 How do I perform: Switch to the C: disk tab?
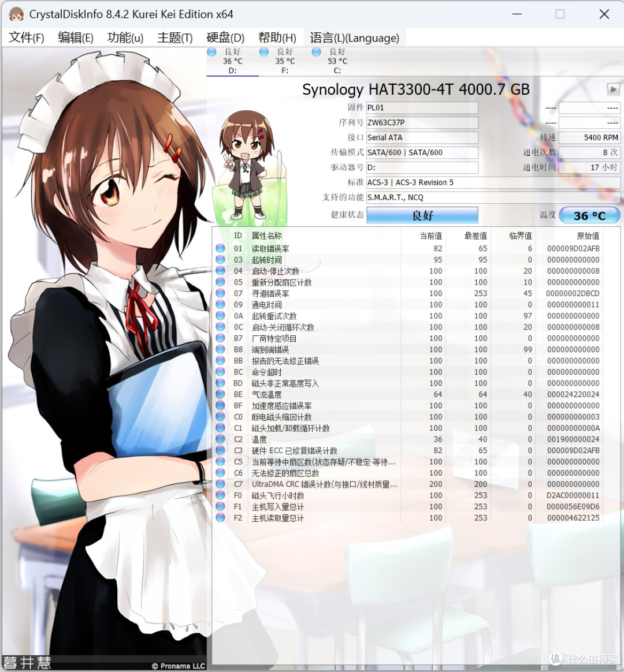[337, 61]
